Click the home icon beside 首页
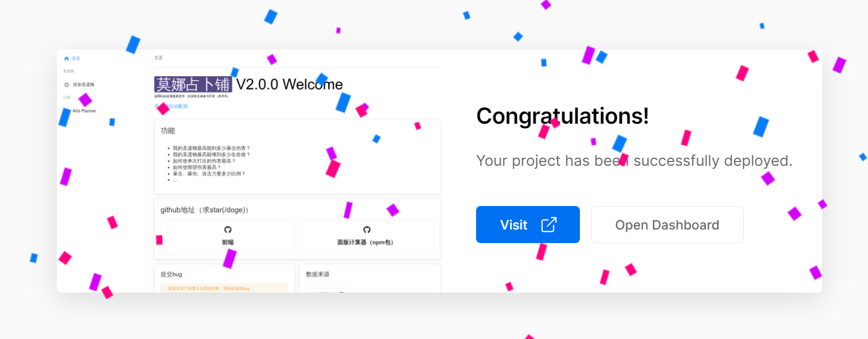Screen dimensions: 868x339 pos(67,58)
